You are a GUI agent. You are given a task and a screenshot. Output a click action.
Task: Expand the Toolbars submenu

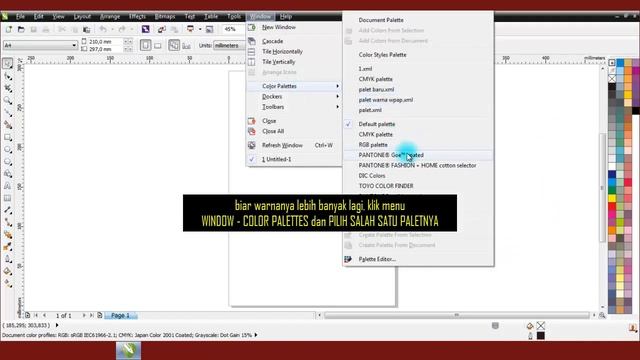point(294,107)
